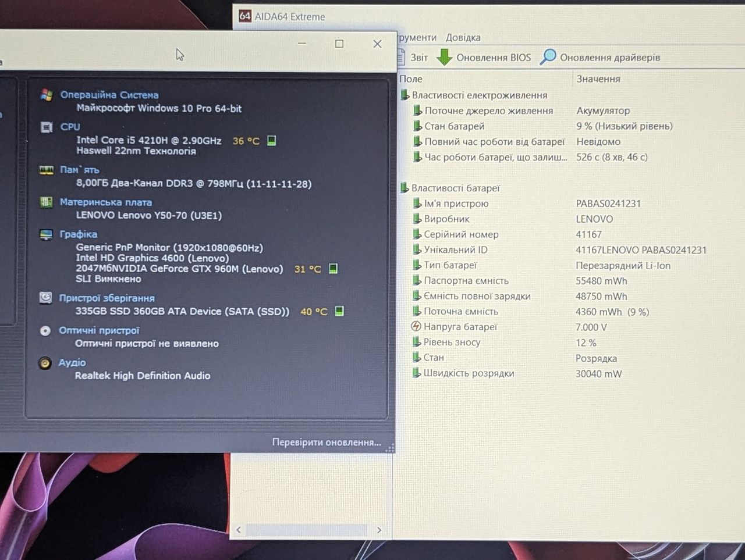Click the CPU chip icon
Screen dimensions: 745x560
[47, 127]
